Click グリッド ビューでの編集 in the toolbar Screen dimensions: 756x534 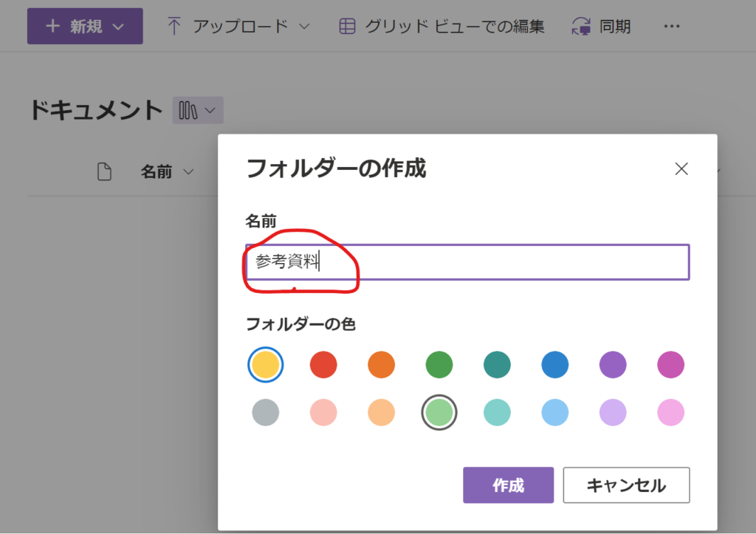[454, 27]
